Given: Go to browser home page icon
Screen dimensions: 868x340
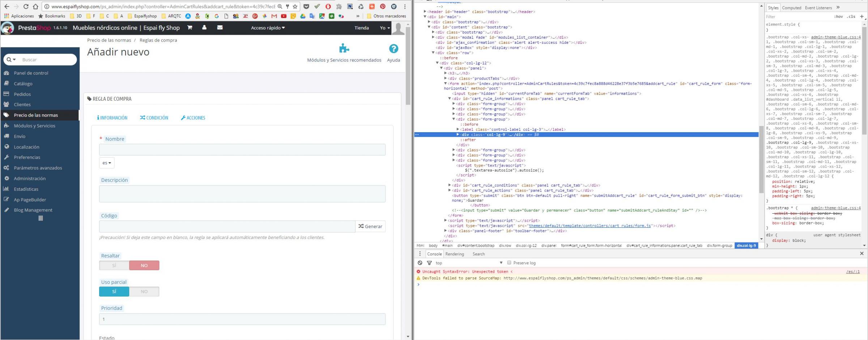Looking at the screenshot, I should [x=35, y=7].
